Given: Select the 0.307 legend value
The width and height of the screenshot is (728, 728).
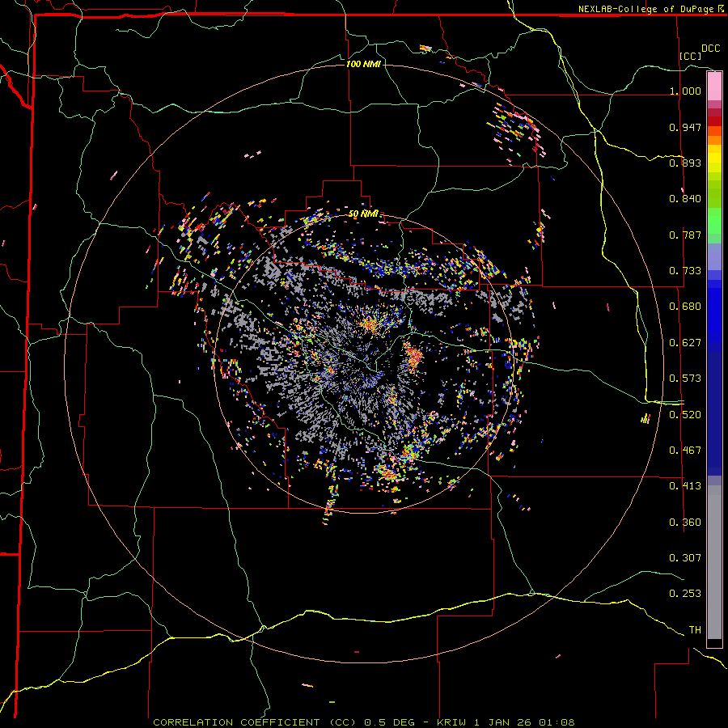Looking at the screenshot, I should [685, 558].
